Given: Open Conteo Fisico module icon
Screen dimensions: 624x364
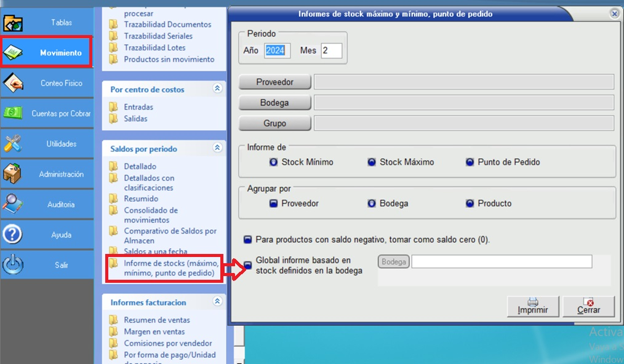Looking at the screenshot, I should click(13, 83).
